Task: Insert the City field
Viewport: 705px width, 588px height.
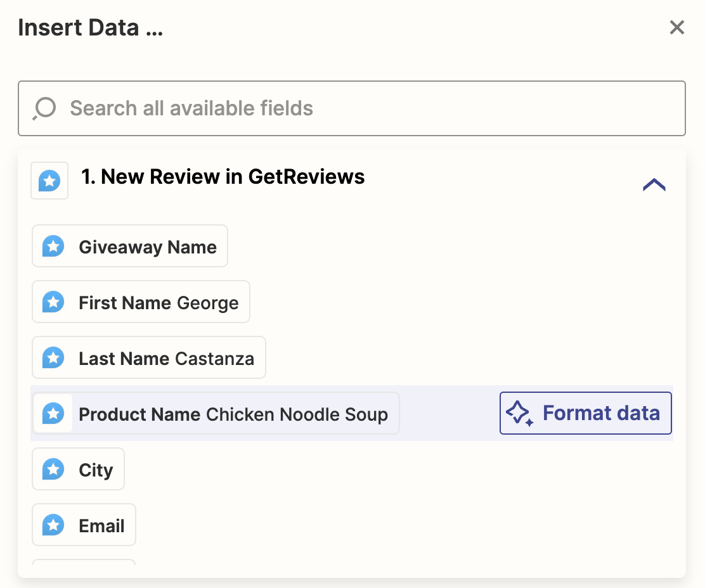Action: click(x=78, y=469)
